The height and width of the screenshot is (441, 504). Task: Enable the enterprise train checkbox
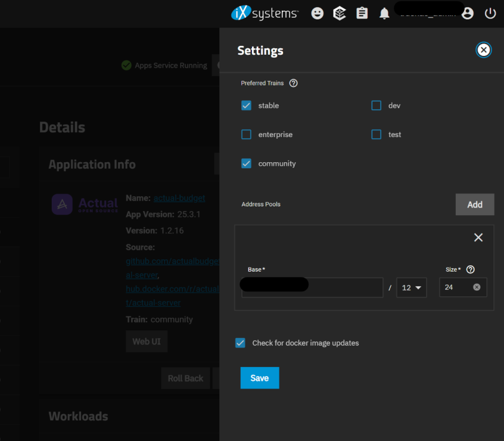point(246,135)
